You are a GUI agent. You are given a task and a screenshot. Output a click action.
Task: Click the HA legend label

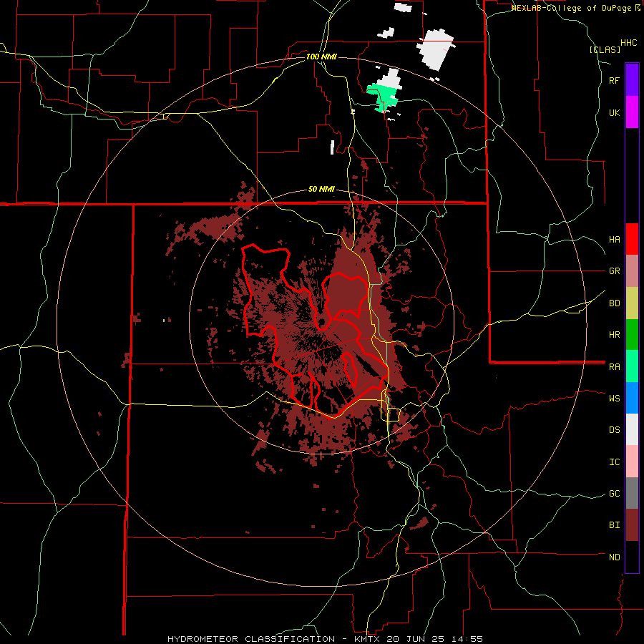614,239
